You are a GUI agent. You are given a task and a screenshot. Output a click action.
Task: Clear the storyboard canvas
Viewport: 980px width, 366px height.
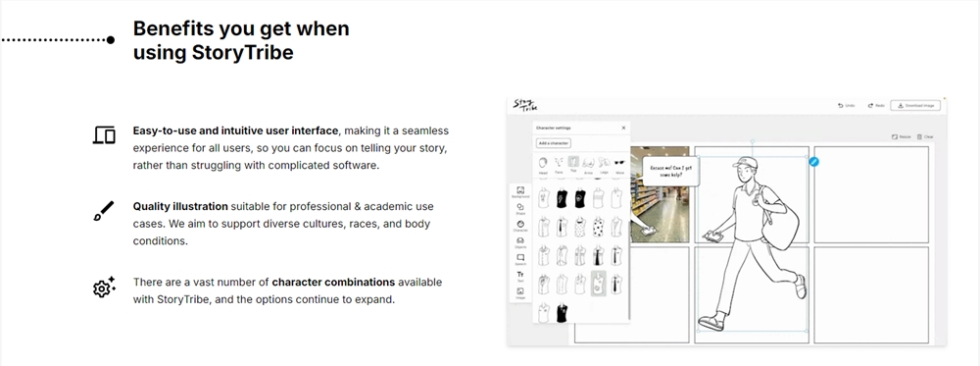pos(925,136)
